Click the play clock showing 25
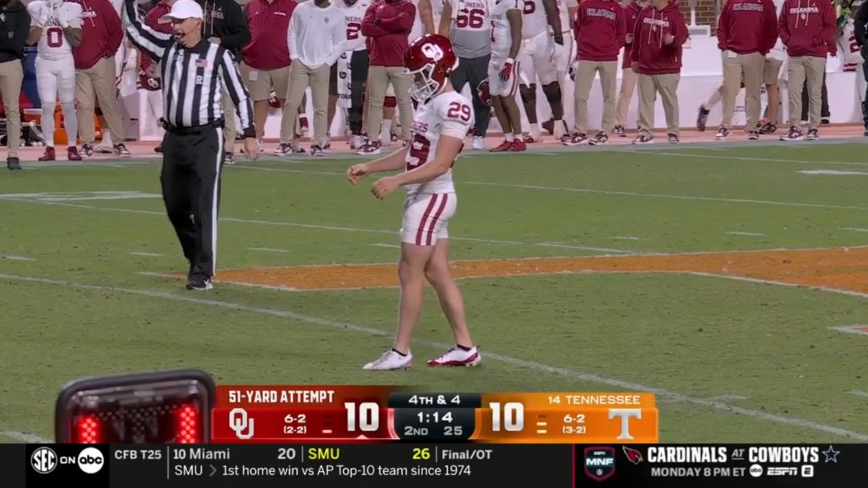The image size is (868, 488). 453,431
